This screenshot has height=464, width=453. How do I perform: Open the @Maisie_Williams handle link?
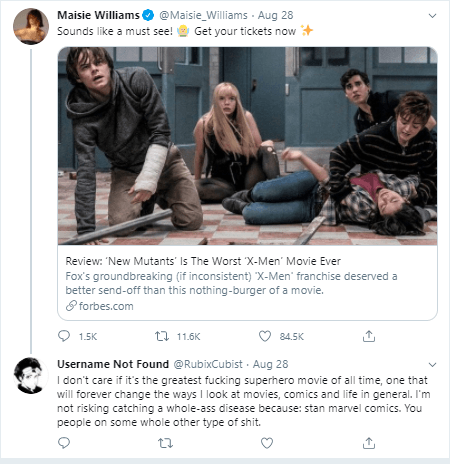(203, 15)
